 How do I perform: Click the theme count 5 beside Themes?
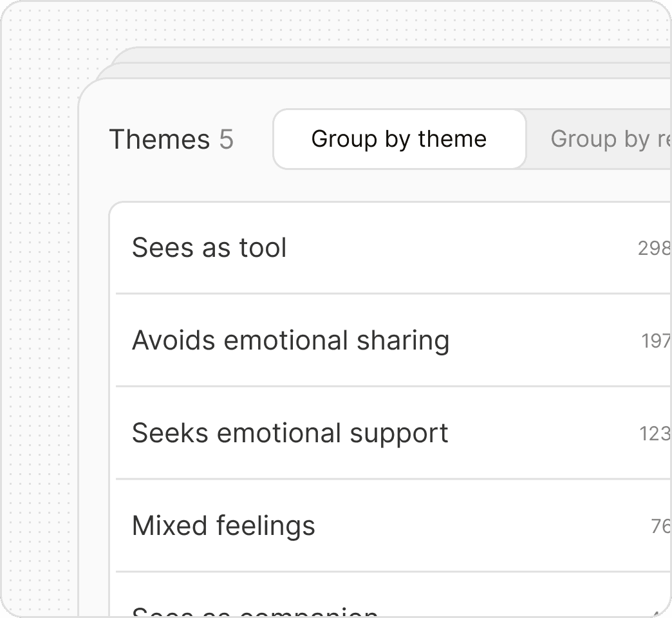tap(226, 140)
